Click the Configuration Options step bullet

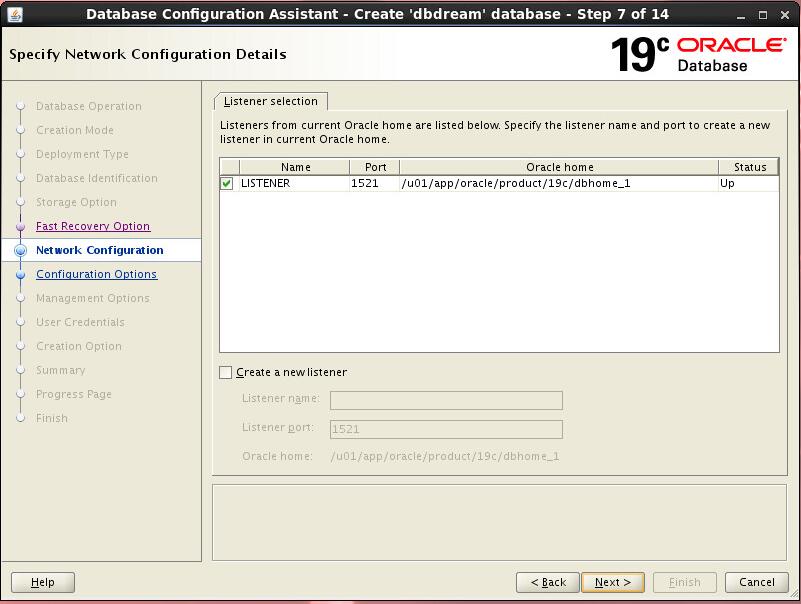(20, 275)
